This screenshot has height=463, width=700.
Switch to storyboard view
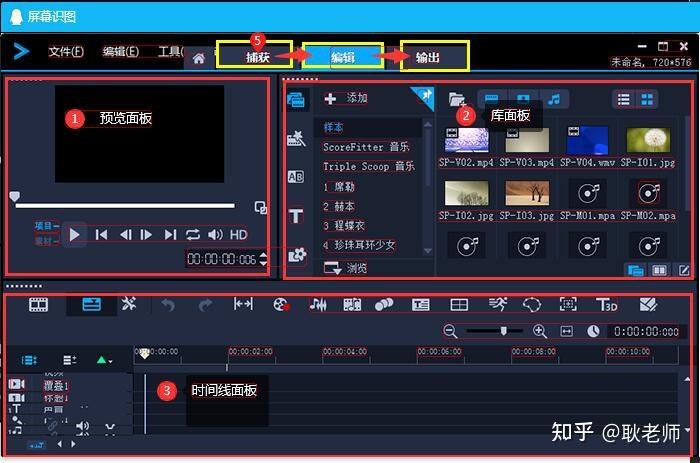point(38,305)
